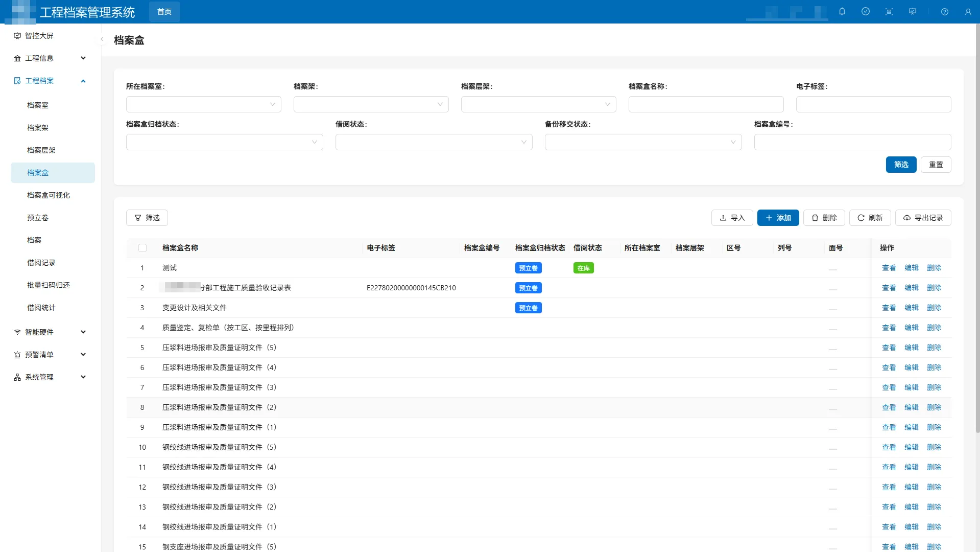Click 编辑 link for the 测试 row
The width and height of the screenshot is (980, 552).
click(x=911, y=268)
